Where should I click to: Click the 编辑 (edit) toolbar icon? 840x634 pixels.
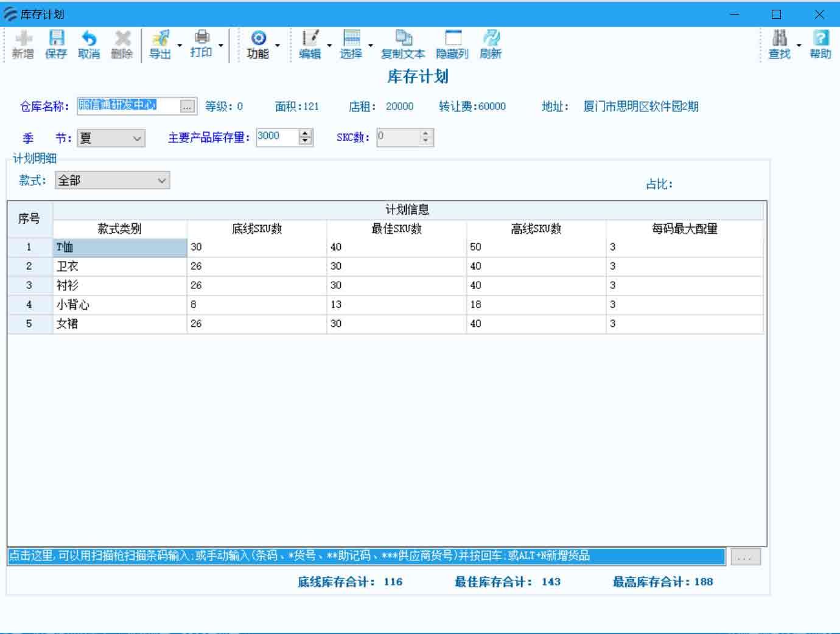coord(310,44)
